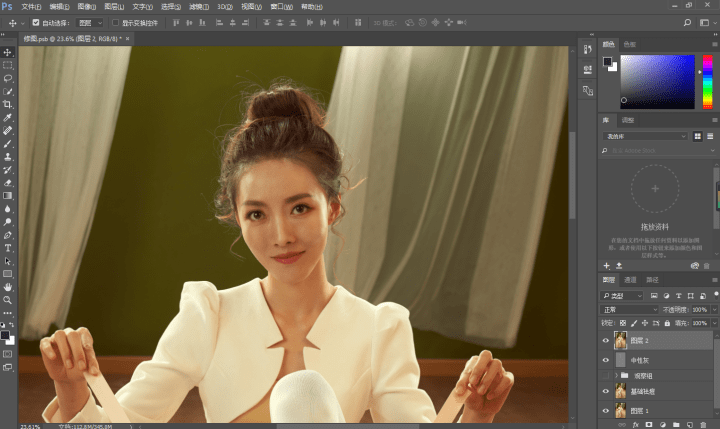Click the add content plus button in Libraries

coord(607,266)
